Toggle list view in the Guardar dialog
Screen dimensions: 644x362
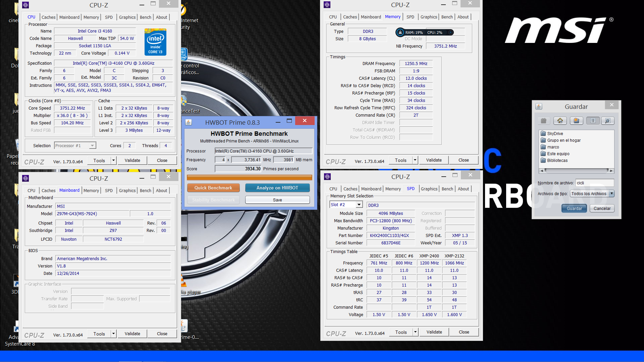click(593, 121)
